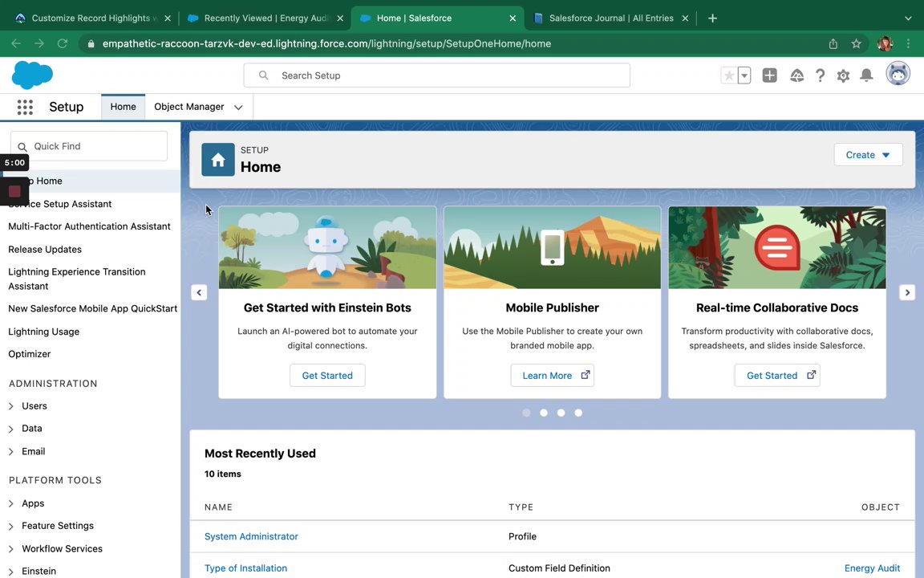Select fourth carousel page dot
This screenshot has height=578, width=924.
tap(578, 413)
